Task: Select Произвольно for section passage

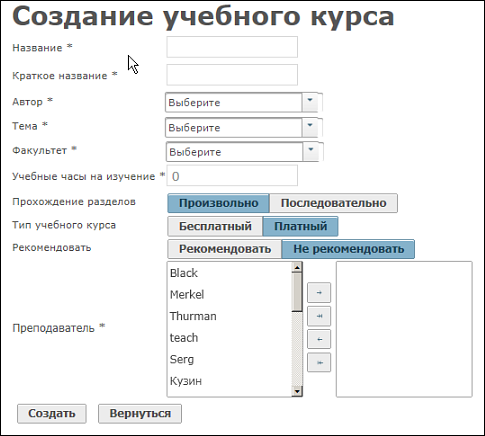Action: click(218, 203)
